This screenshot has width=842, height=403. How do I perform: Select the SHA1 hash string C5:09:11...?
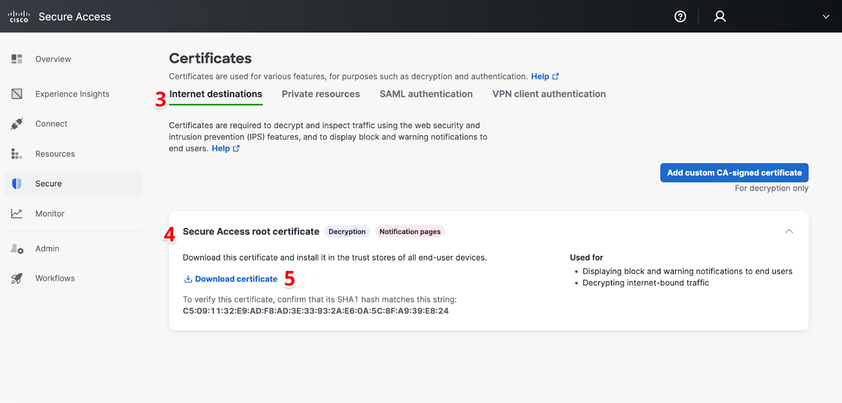click(x=316, y=311)
